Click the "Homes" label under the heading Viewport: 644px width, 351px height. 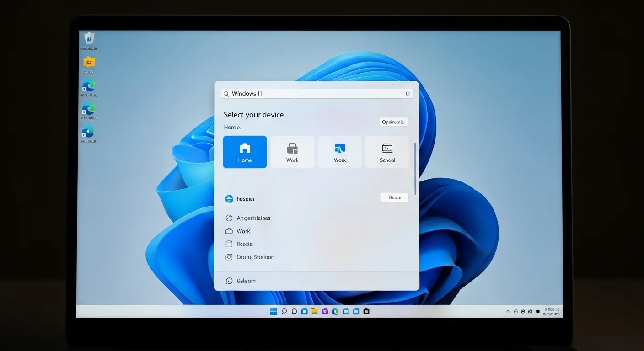[x=232, y=127]
